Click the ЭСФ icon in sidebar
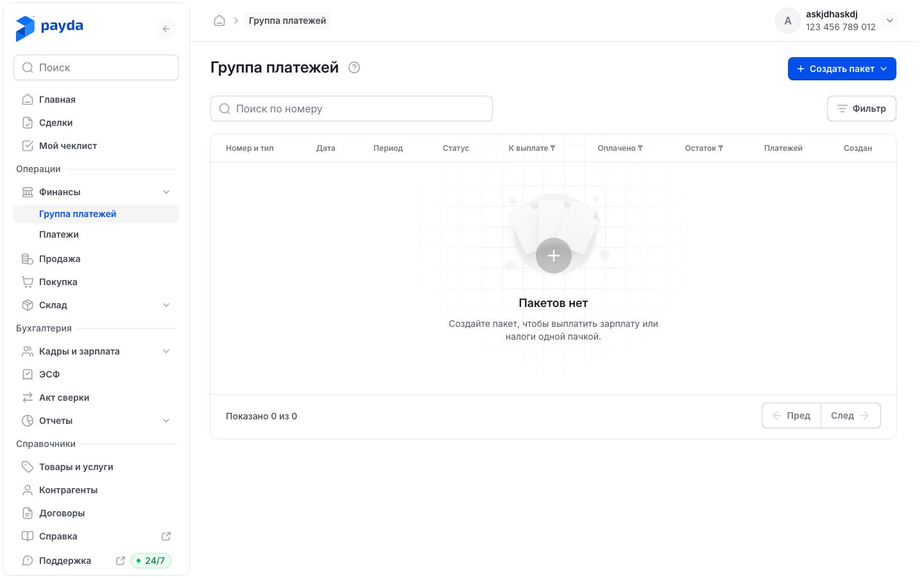Screen dimensions: 924x578 pyautogui.click(x=28, y=374)
